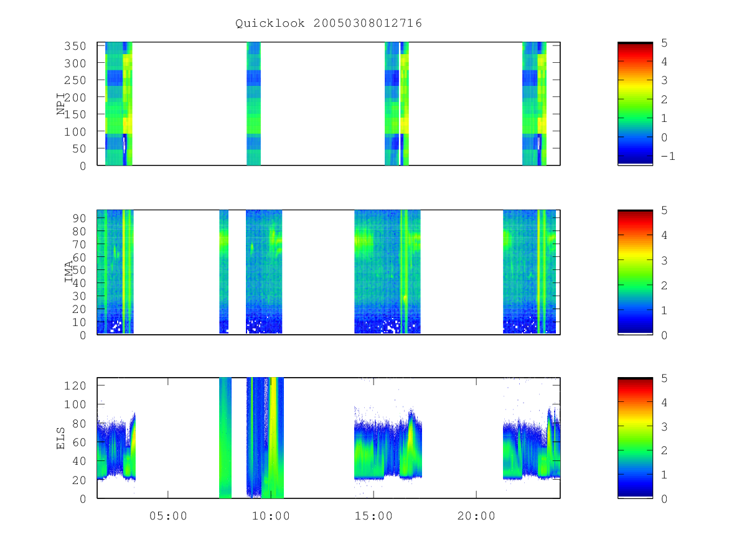This screenshot has height=560, width=747.
Task: Click the 5 label on ELS colorbar
Action: tap(664, 378)
